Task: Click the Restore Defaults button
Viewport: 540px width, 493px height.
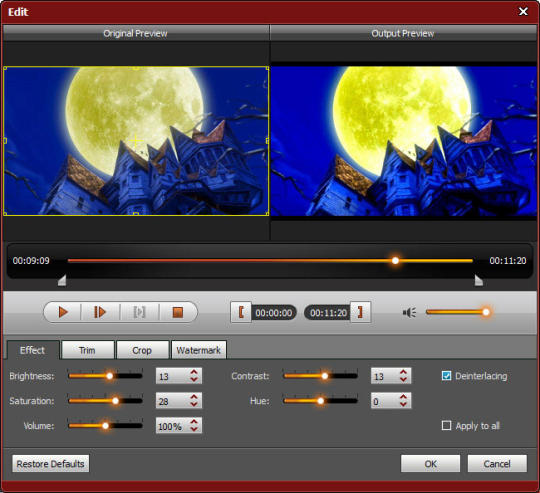Action: tap(51, 464)
